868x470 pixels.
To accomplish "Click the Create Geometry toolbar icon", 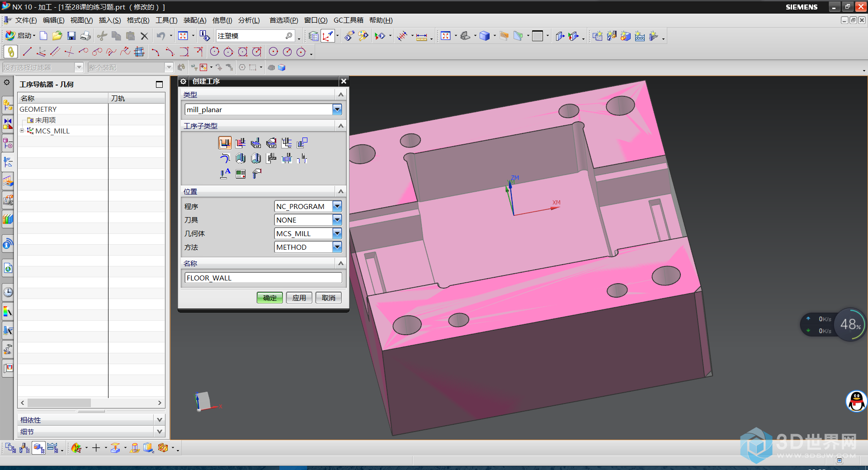I will pos(625,36).
